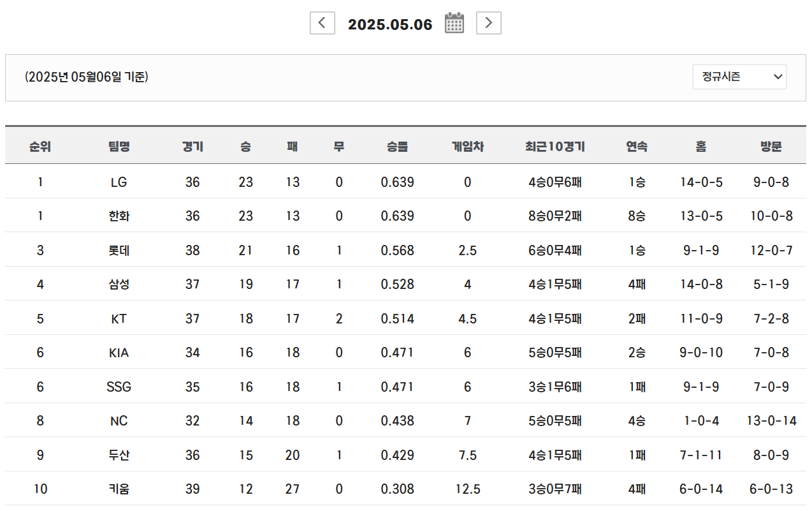Screen dimensions: 812x511
Task: Click KT's 2패 streak cell
Action: (x=637, y=319)
